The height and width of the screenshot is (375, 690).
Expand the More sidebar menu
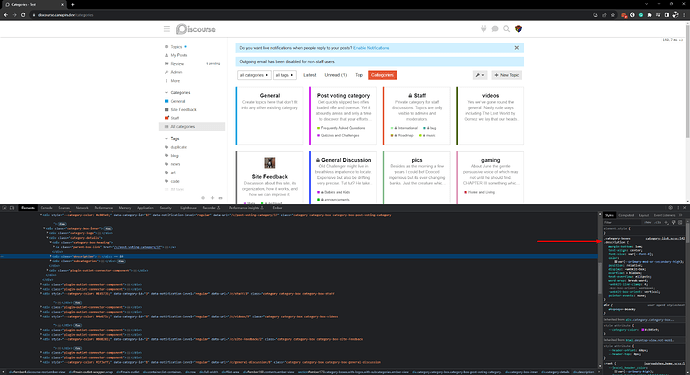175,81
